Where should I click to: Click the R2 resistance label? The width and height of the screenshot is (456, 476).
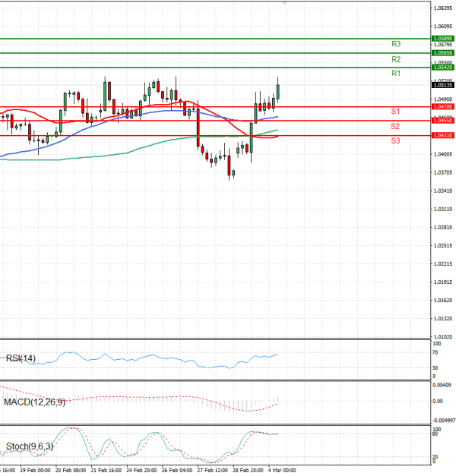[x=396, y=59]
